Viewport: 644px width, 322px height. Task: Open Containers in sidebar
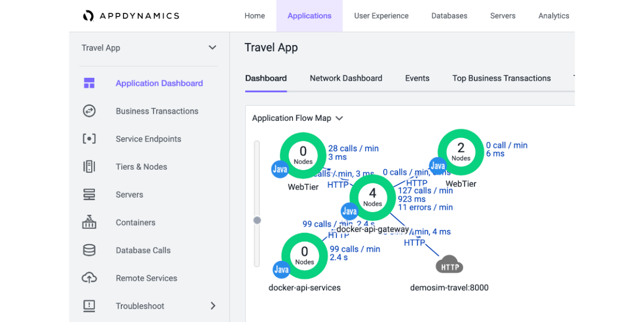[x=136, y=223]
